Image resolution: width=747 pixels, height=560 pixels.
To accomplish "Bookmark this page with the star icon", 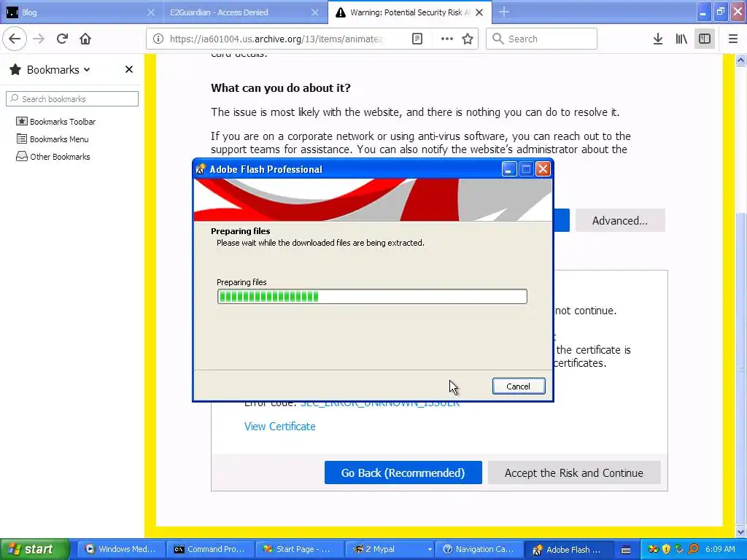I will (468, 39).
